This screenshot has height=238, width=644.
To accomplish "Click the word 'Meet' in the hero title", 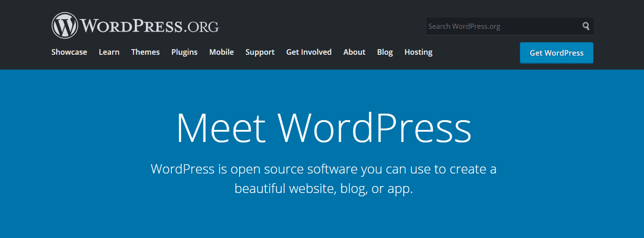I will click(221, 128).
